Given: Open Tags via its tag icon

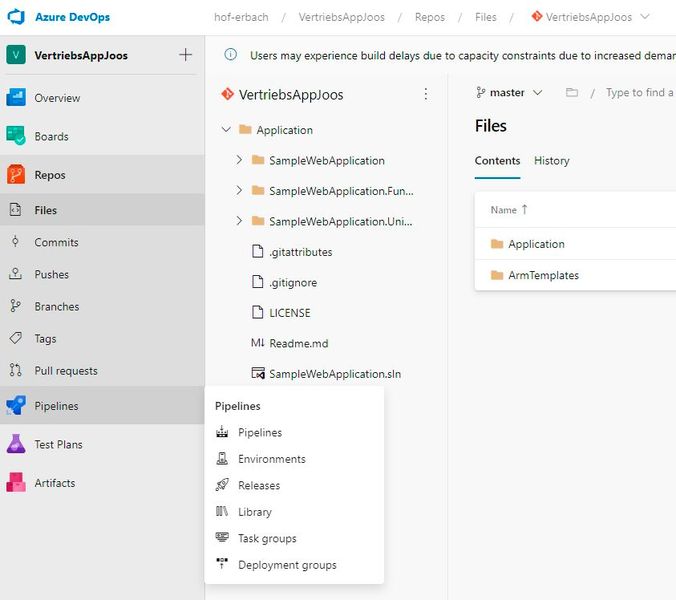Looking at the screenshot, I should (x=16, y=338).
